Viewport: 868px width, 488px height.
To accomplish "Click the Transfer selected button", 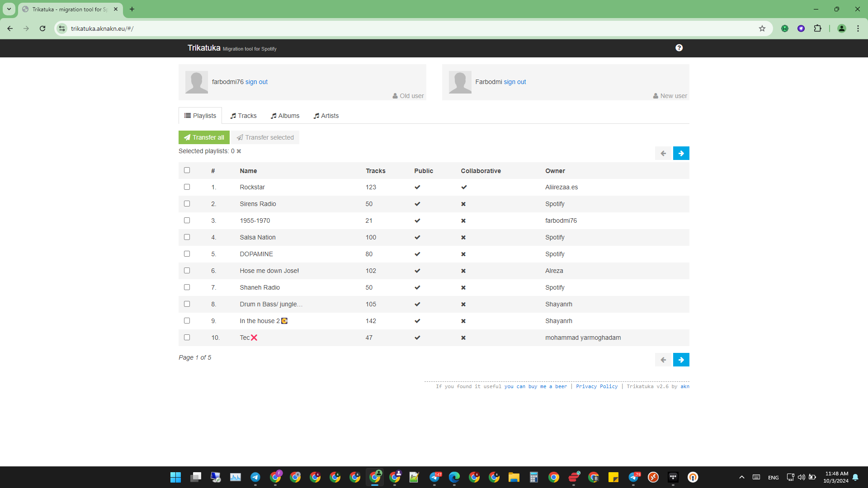I will (265, 137).
